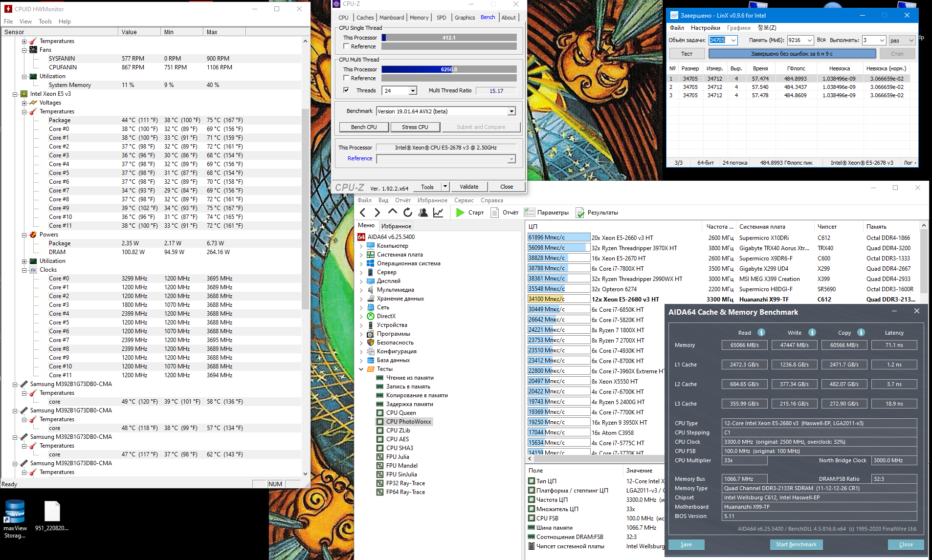
Task: Switch to the Graphics tab in CPU-Z
Action: click(x=465, y=18)
